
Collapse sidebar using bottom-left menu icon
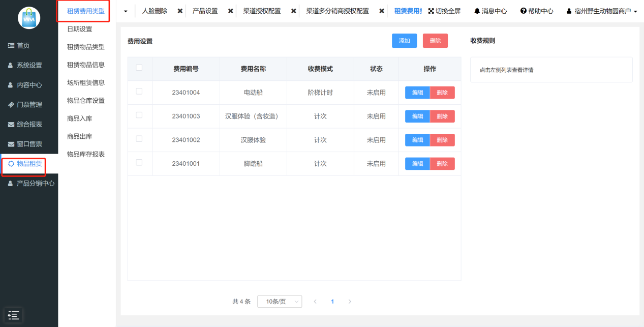click(x=13, y=315)
